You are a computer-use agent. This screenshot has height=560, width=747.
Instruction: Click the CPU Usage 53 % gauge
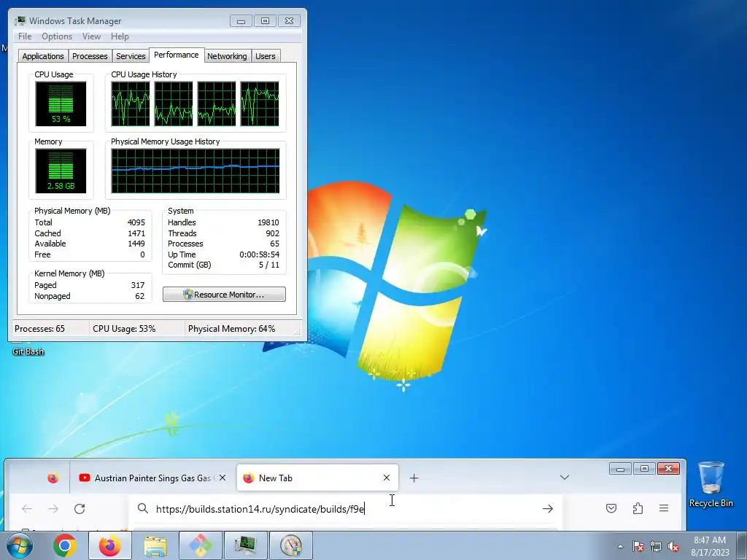coord(61,104)
